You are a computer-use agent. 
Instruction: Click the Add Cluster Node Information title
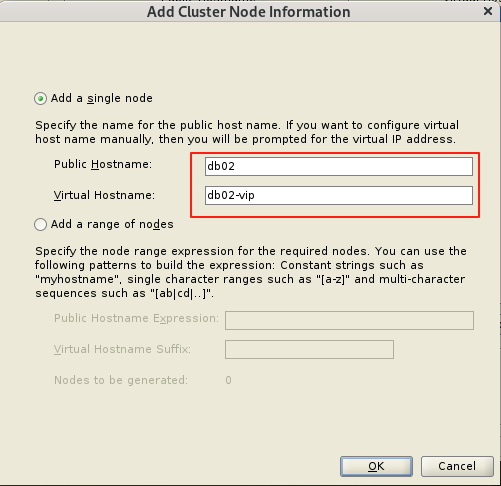pyautogui.click(x=249, y=12)
